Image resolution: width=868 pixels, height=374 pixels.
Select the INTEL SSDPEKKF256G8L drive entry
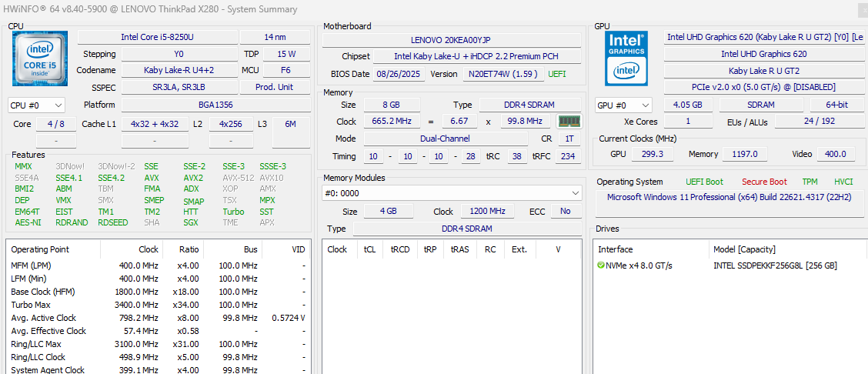(775, 265)
